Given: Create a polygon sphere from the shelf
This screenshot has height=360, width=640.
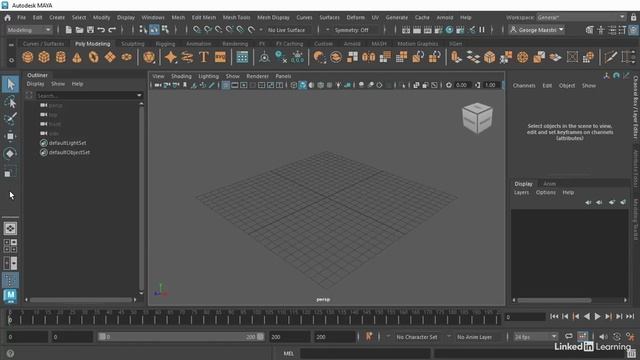Looking at the screenshot, I should click(28, 57).
